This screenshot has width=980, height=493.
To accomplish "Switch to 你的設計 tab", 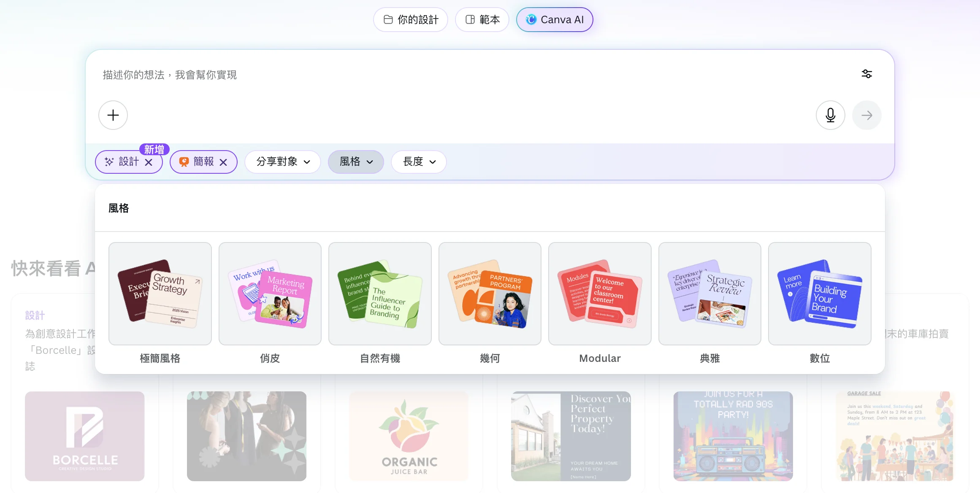I will click(411, 20).
